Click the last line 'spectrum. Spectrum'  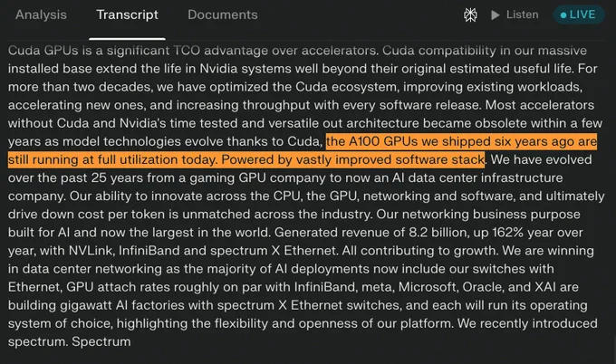69,341
